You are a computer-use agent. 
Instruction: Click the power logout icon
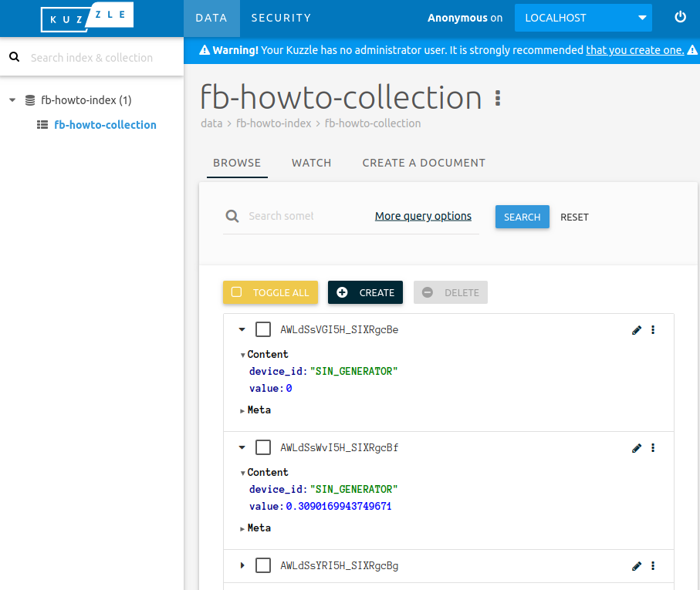(x=680, y=17)
